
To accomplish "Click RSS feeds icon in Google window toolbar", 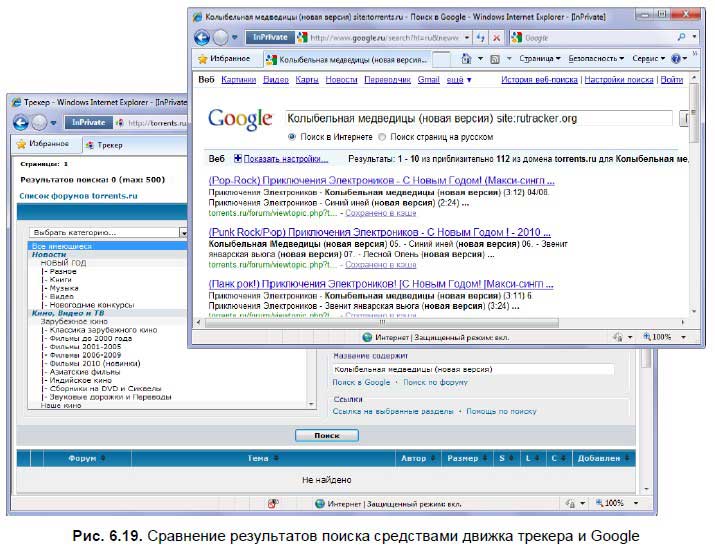I will [x=495, y=59].
